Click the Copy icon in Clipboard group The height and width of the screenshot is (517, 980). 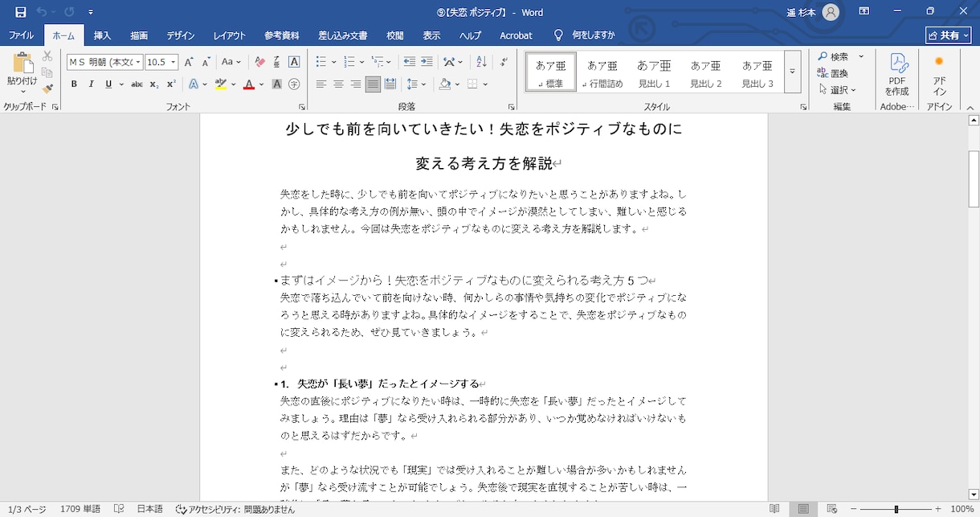click(x=47, y=72)
